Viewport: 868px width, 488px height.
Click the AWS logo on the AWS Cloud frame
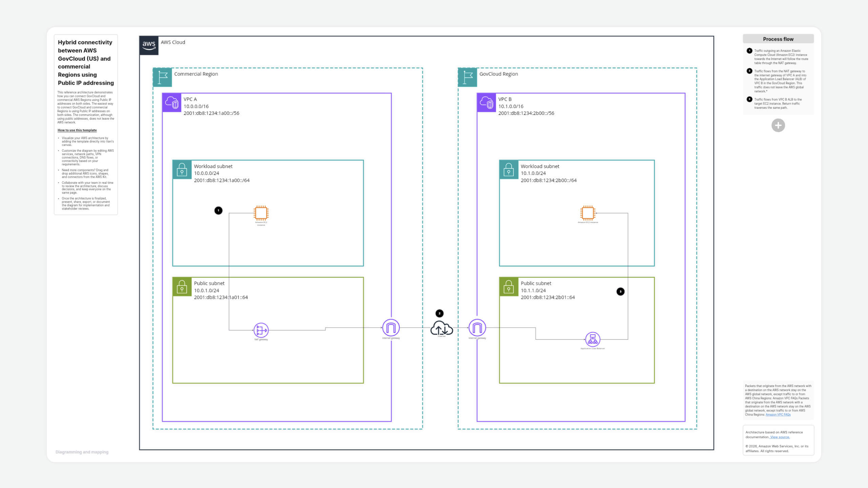coord(149,45)
